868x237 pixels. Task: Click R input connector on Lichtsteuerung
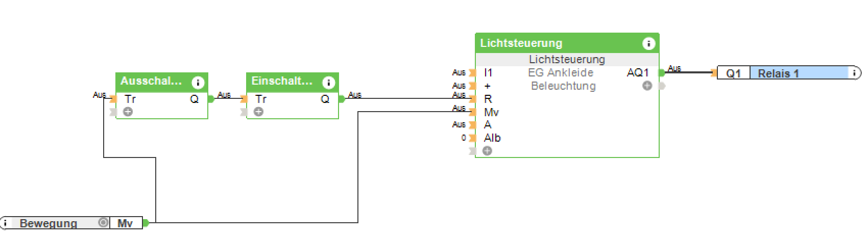(x=472, y=99)
